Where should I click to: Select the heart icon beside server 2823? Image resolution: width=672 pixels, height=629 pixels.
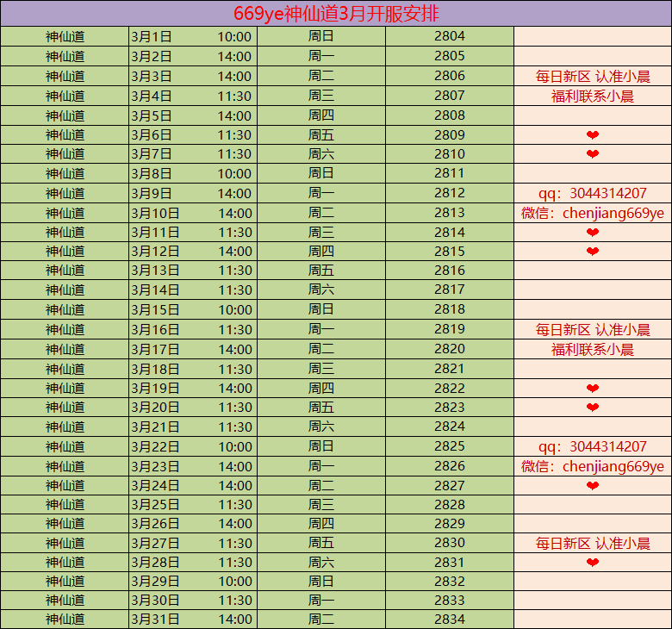pyautogui.click(x=593, y=408)
